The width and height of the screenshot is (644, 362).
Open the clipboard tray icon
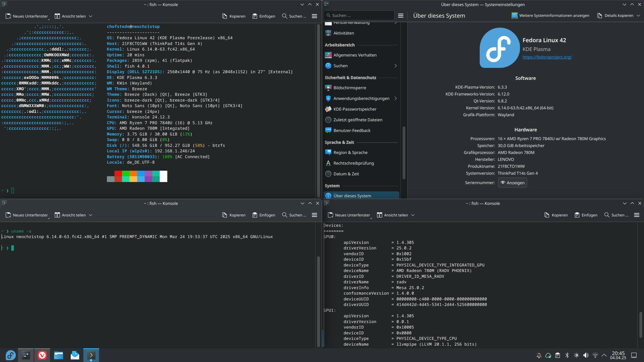click(x=558, y=355)
